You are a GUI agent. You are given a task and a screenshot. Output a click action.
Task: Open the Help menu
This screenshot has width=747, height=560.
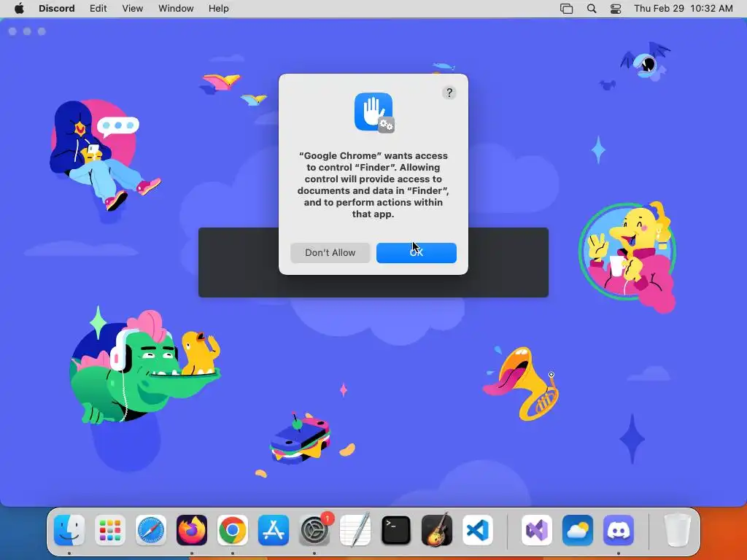coord(219,9)
